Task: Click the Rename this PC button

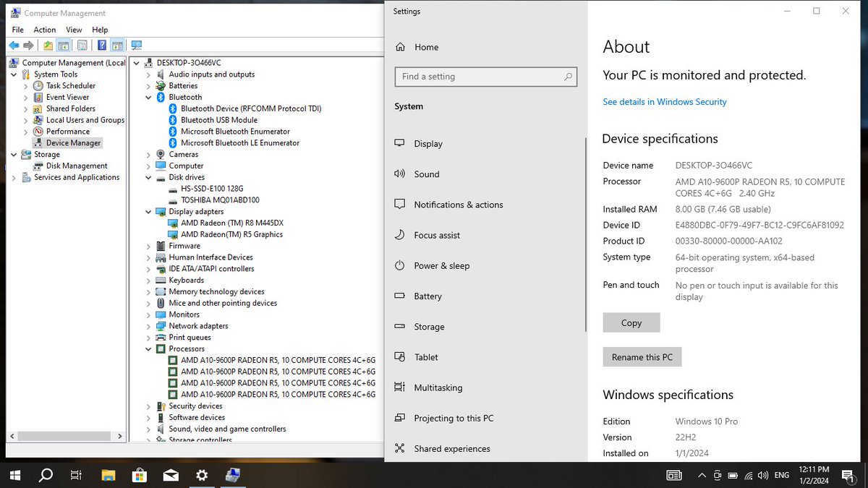Action: click(642, 357)
